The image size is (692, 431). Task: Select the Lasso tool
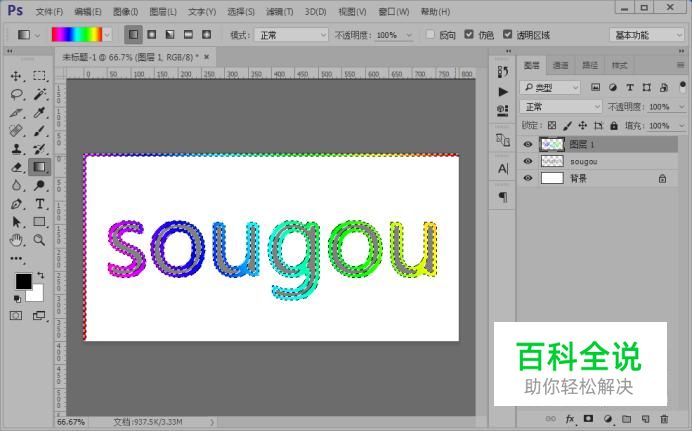tap(16, 94)
